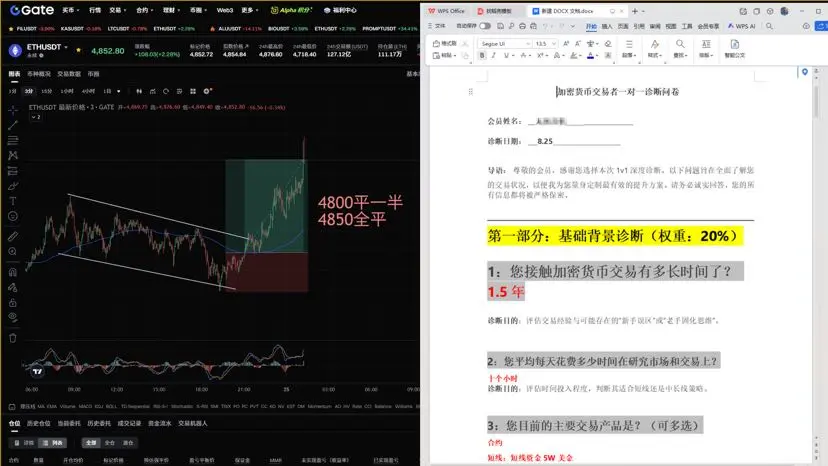Toggle ETHUSDT favorite star
The image size is (828, 466).
[79, 50]
